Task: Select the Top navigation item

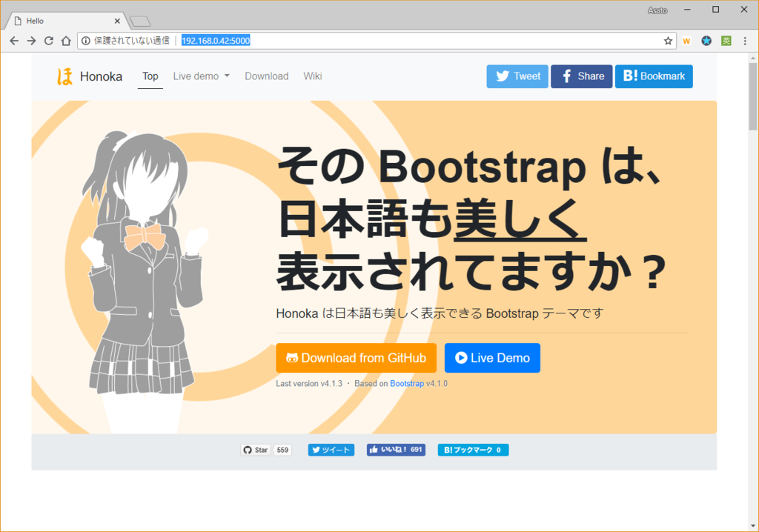Action: 150,76
